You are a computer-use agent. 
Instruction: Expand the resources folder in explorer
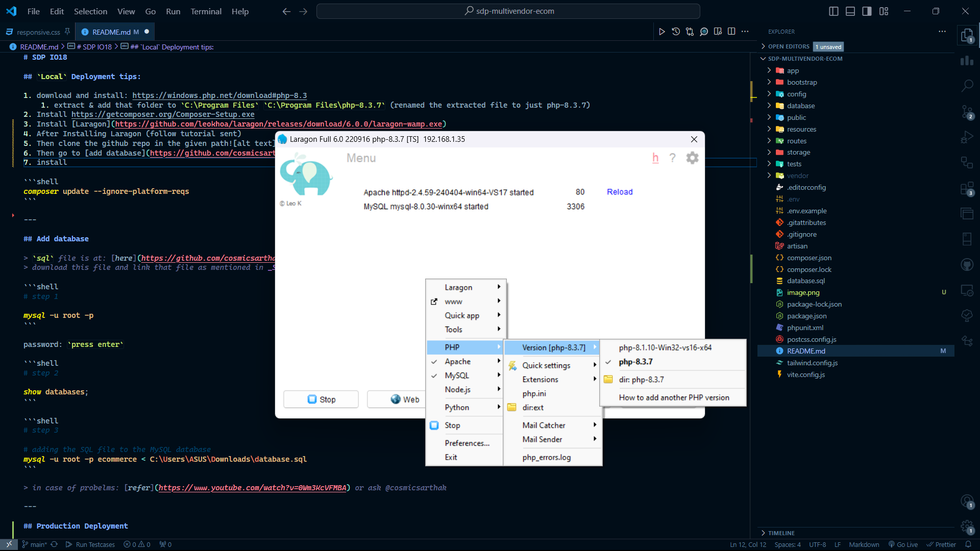[801, 129]
